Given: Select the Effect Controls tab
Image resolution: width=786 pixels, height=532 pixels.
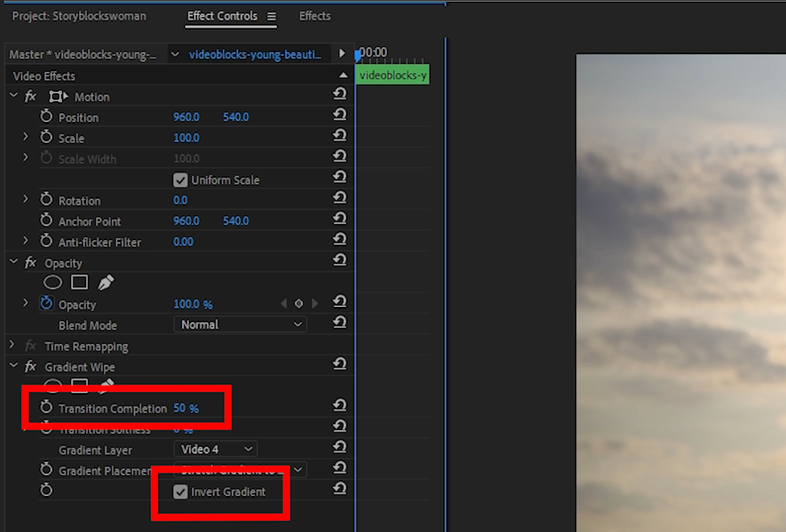Looking at the screenshot, I should pyautogui.click(x=222, y=16).
